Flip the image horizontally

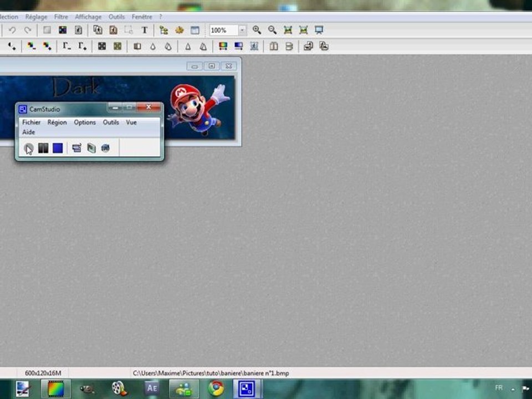(273, 46)
